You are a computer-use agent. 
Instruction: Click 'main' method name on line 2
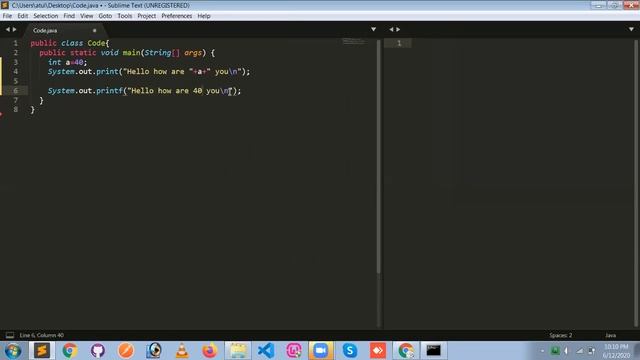click(131, 53)
